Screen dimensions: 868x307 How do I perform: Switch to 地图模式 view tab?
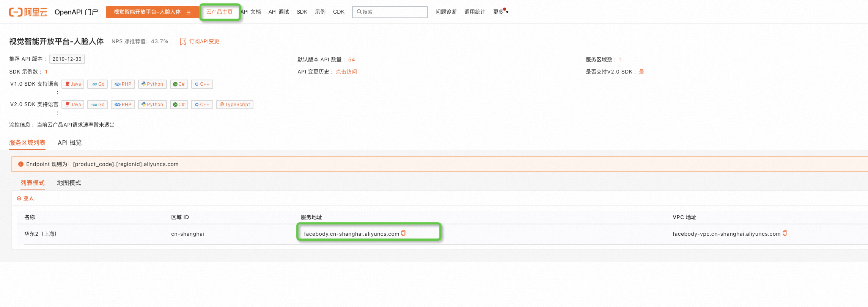69,183
